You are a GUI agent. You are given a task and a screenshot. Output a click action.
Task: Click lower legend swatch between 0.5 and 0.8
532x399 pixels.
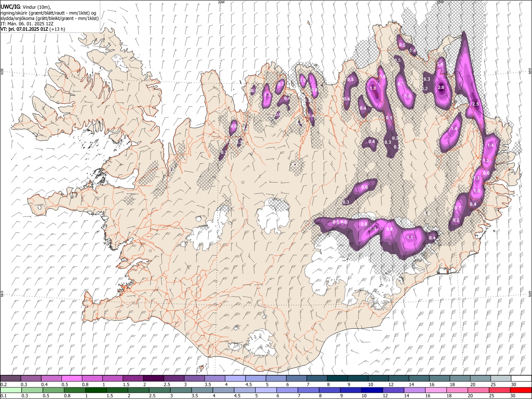(x=54, y=390)
